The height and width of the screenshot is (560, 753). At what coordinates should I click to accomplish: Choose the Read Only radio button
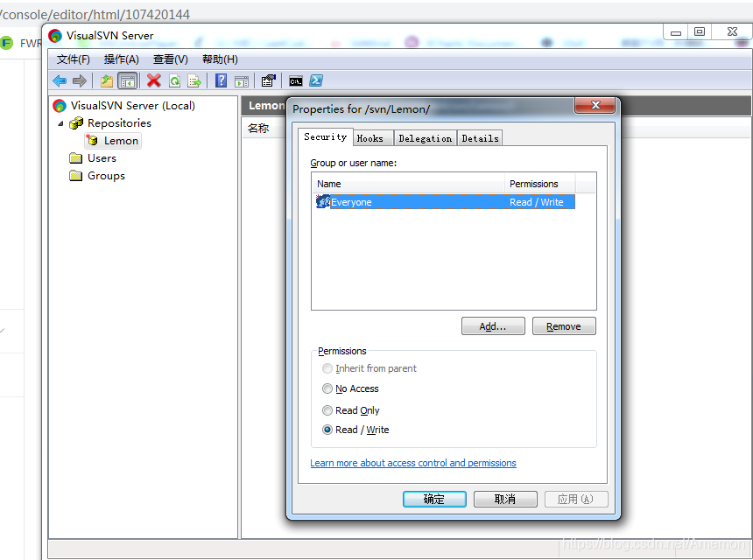point(327,410)
